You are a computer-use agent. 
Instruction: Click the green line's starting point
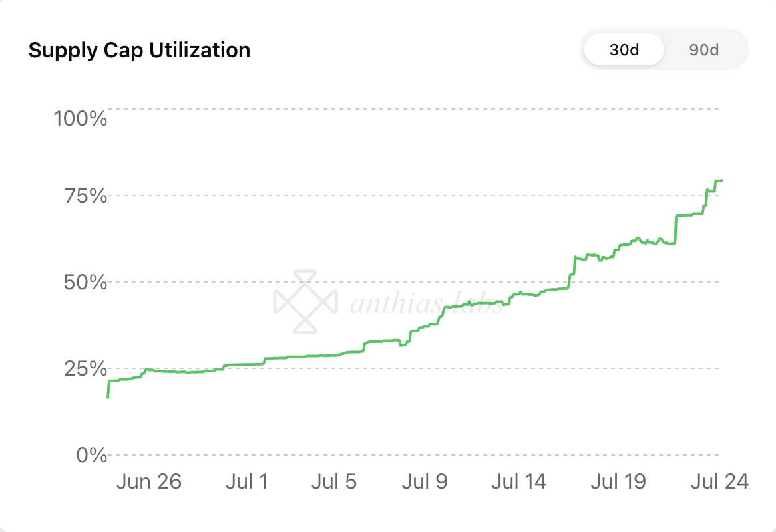[108, 397]
